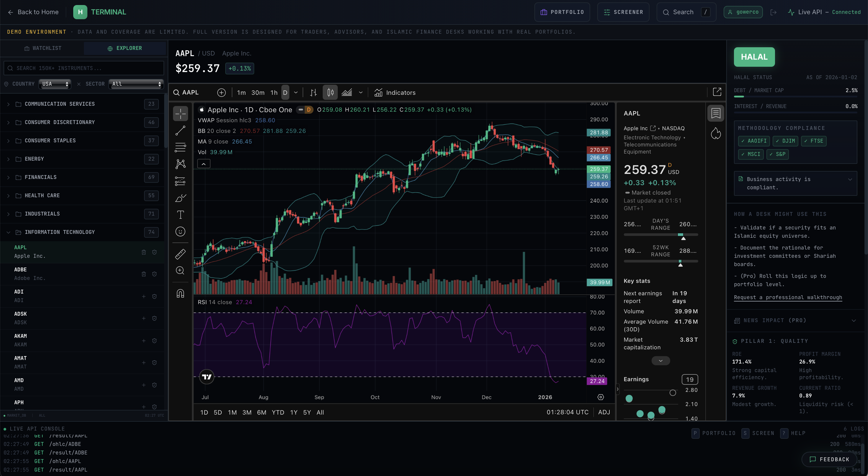Select the trend line drawing tool
868x476 pixels.
[x=180, y=131]
